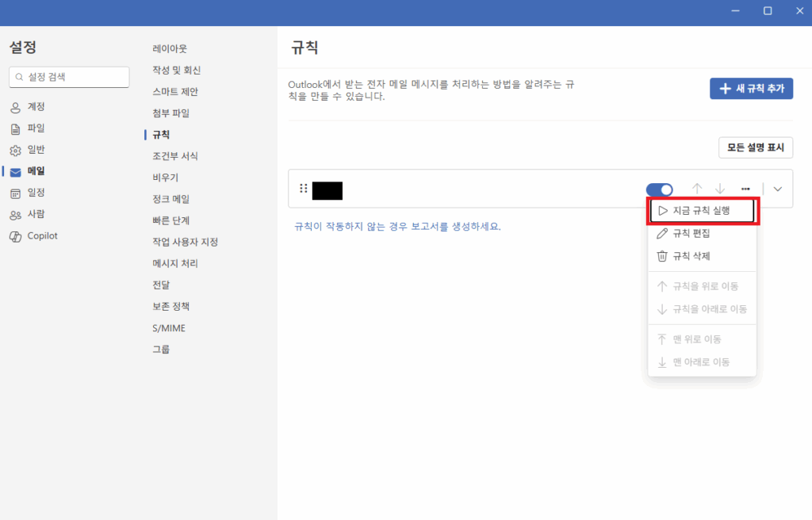Click the 새 규칙 추가 button
The image size is (812, 520).
pyautogui.click(x=751, y=89)
